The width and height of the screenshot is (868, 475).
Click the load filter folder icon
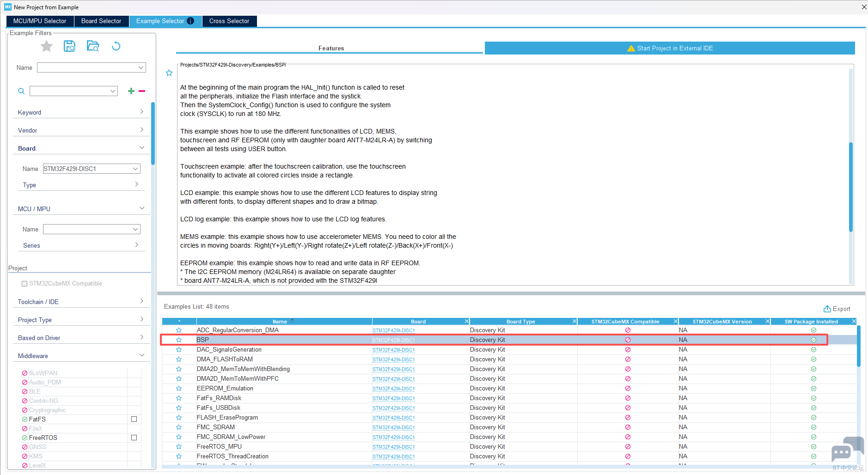[93, 46]
